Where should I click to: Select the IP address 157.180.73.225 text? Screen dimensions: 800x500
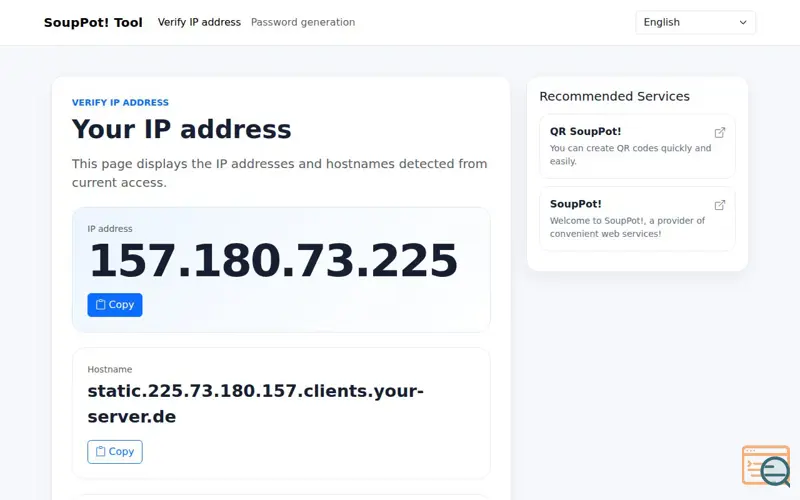[x=273, y=261]
